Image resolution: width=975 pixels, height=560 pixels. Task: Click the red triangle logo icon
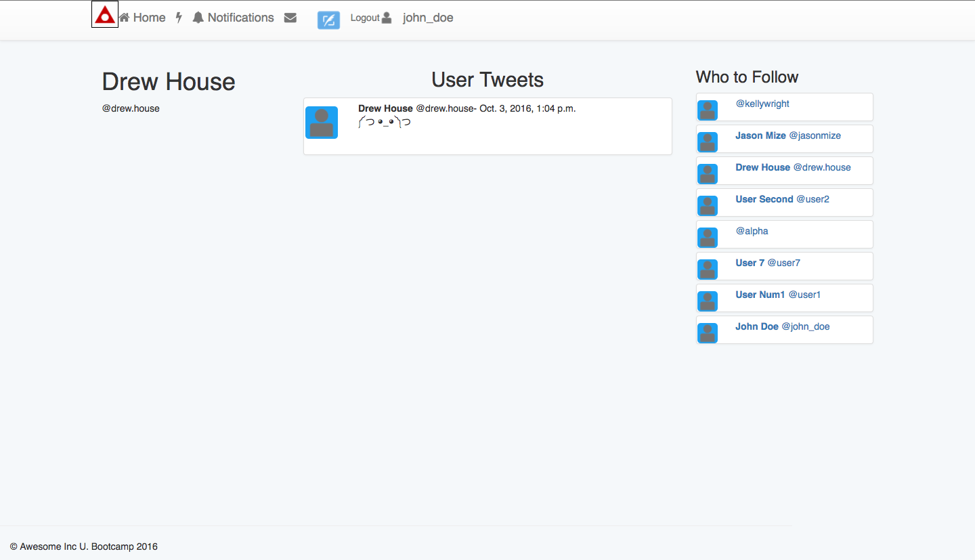105,14
